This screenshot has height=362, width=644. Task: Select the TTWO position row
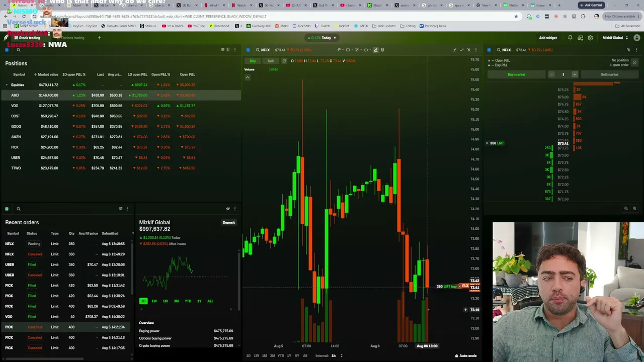click(121, 168)
